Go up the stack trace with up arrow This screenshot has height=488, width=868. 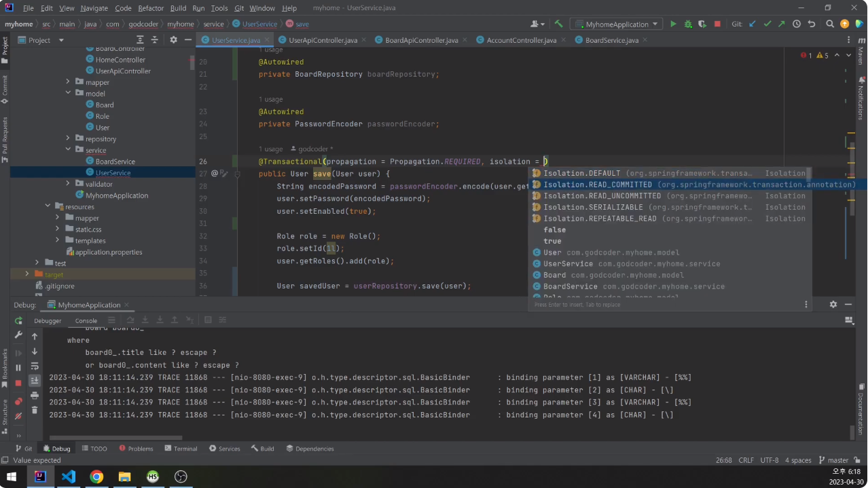point(35,337)
